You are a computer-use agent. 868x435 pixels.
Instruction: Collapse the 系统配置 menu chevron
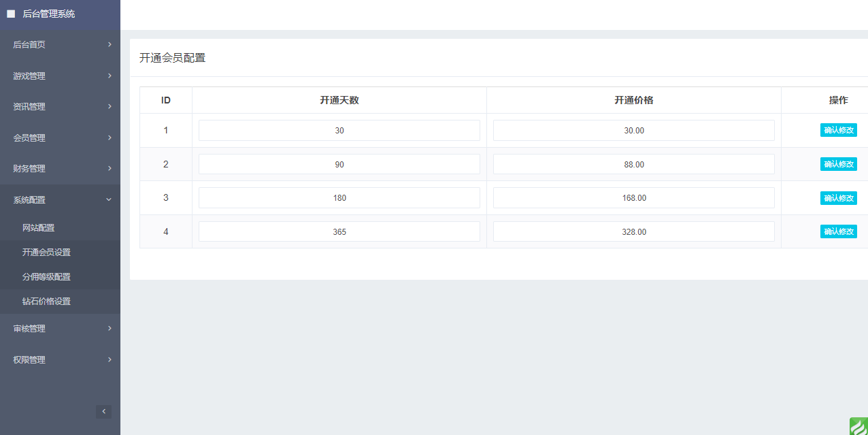click(109, 199)
